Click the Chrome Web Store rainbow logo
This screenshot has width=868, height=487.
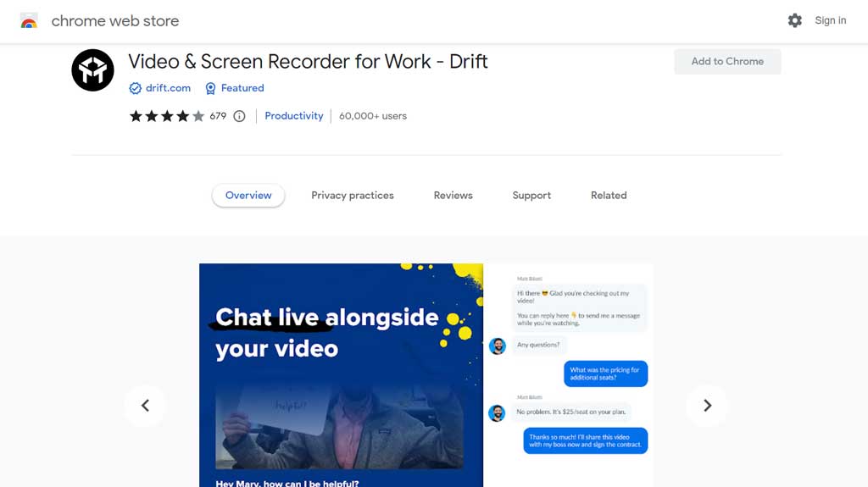point(29,21)
